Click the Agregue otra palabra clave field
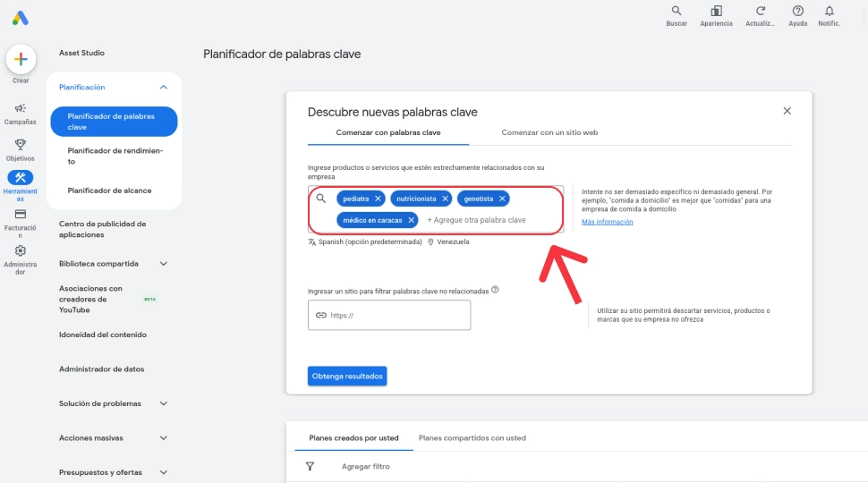Screen dimensions: 868x483 477,220
